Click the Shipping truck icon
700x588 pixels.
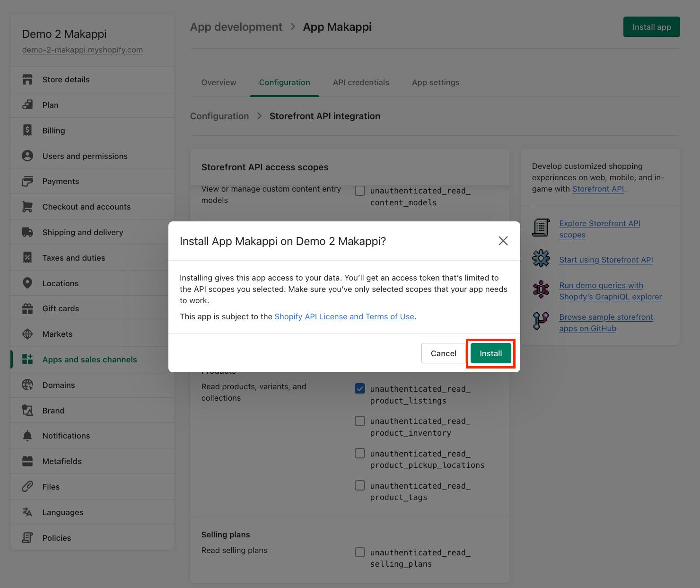click(x=27, y=232)
